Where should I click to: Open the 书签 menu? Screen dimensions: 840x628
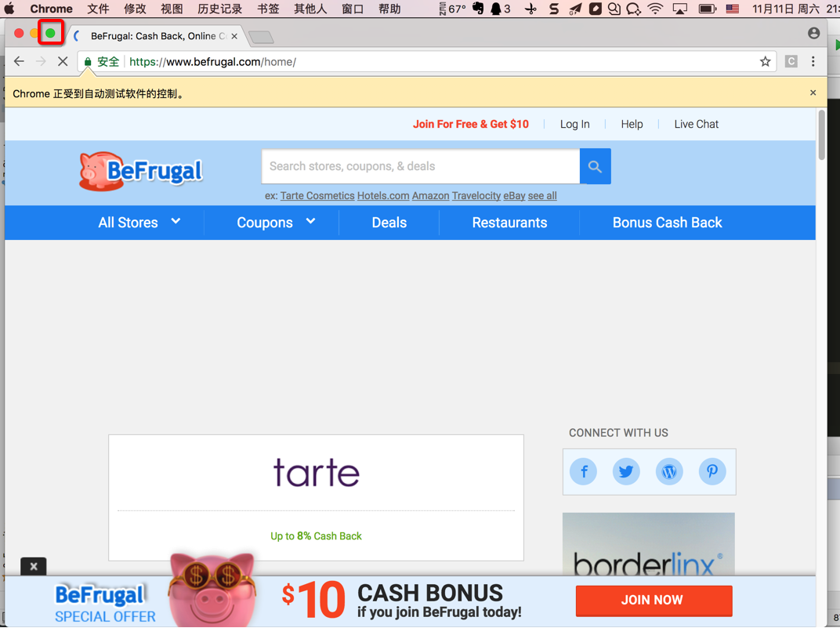click(x=268, y=9)
